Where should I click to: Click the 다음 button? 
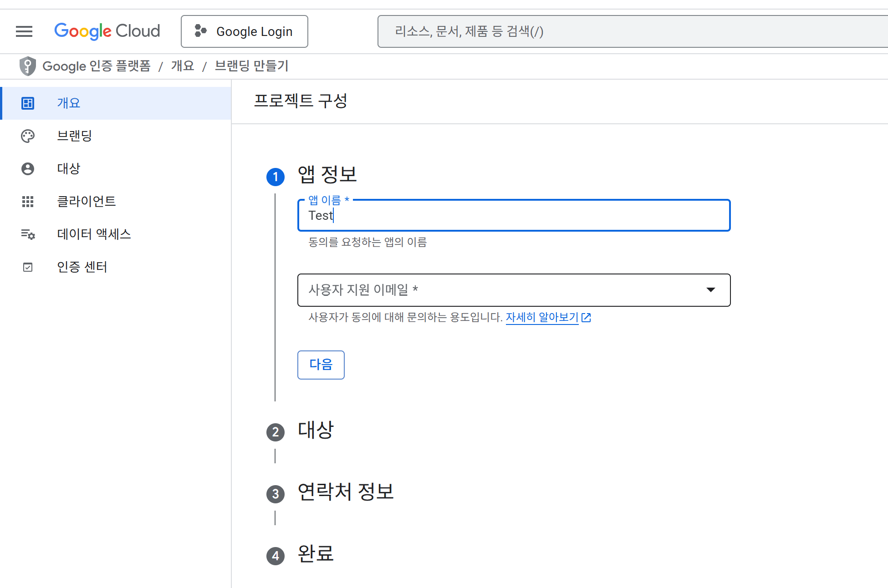(321, 365)
